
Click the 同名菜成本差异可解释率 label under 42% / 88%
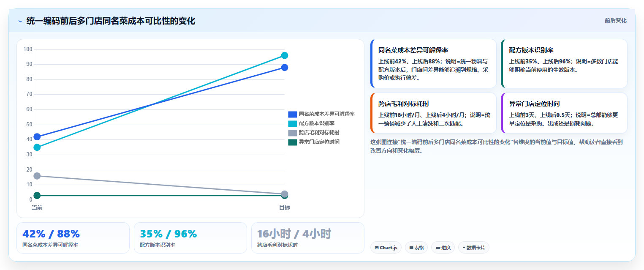(x=50, y=245)
